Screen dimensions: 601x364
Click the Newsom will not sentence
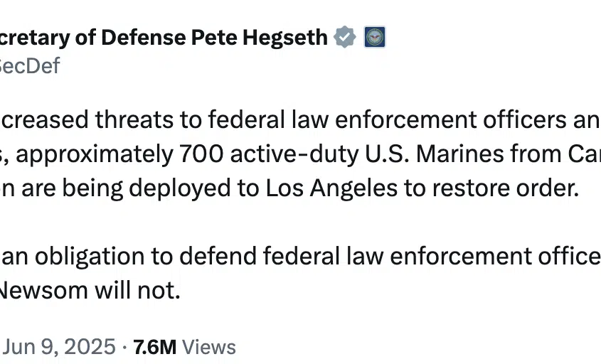pos(90,290)
